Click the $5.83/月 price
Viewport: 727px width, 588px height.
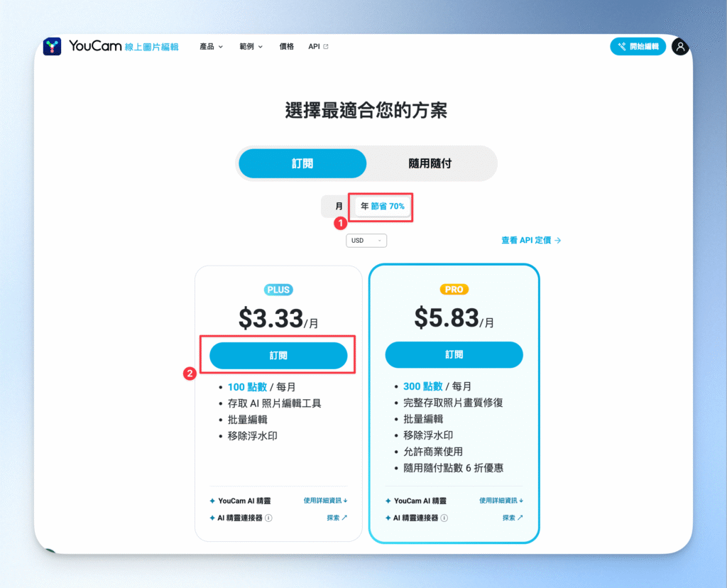click(x=454, y=318)
